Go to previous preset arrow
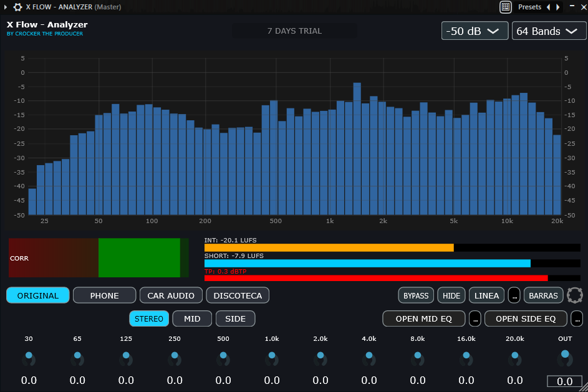The width and height of the screenshot is (588, 392). [549, 7]
